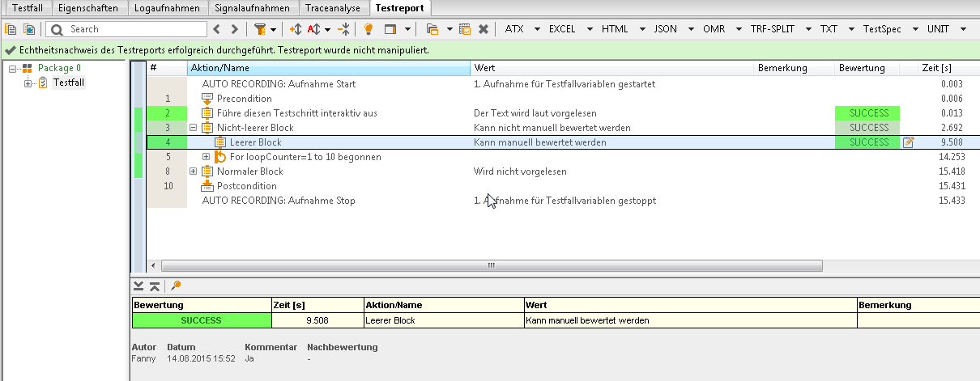The width and height of the screenshot is (980, 381).
Task: Go to next search result arrow
Action: coord(234,29)
